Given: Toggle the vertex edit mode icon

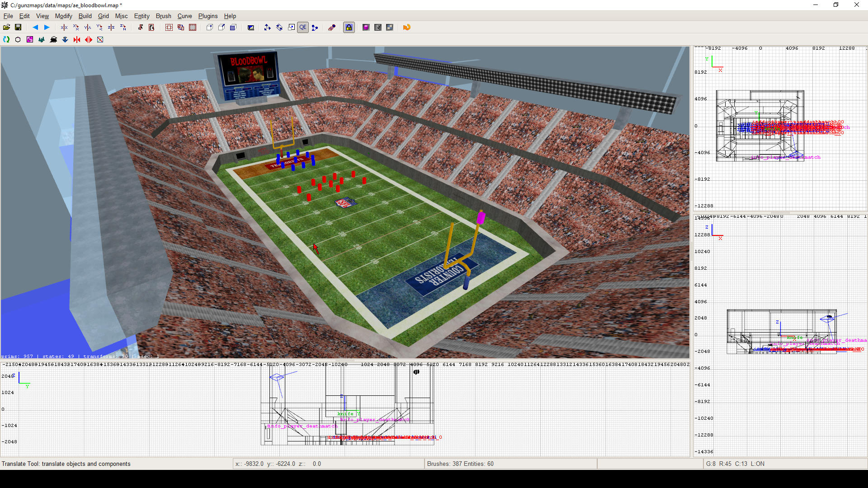Looking at the screenshot, I should coord(315,28).
